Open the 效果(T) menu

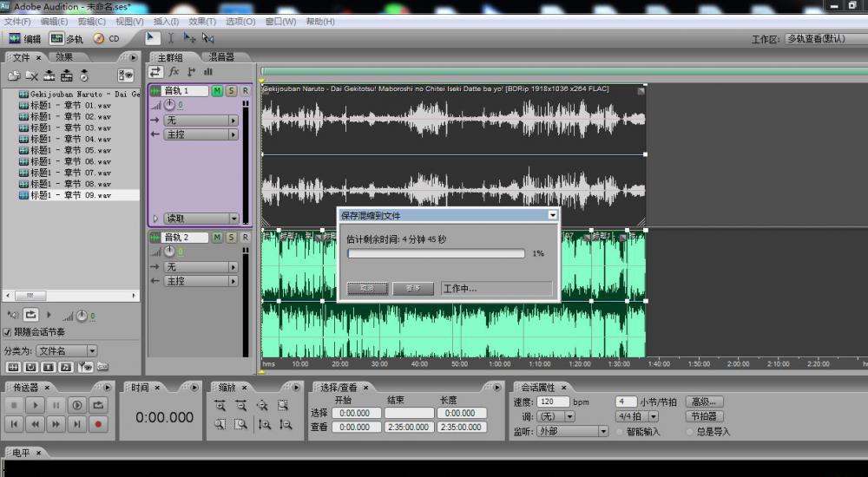click(202, 22)
